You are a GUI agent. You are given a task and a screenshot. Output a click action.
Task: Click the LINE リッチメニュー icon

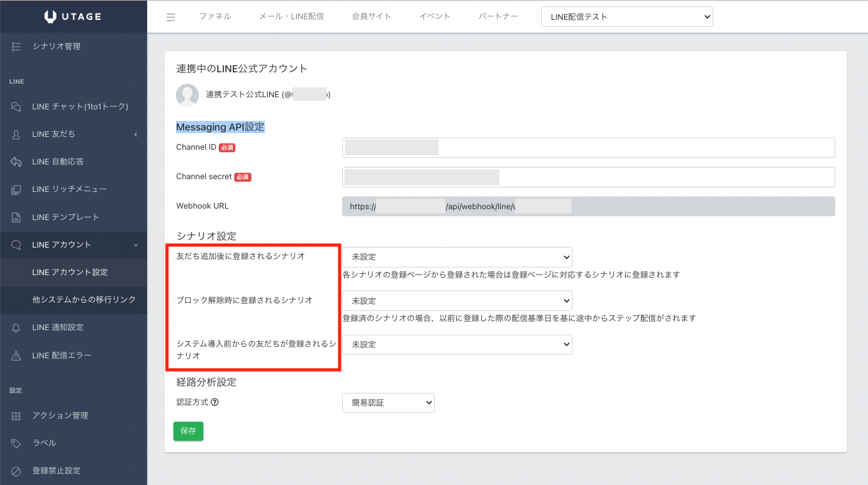tap(17, 189)
